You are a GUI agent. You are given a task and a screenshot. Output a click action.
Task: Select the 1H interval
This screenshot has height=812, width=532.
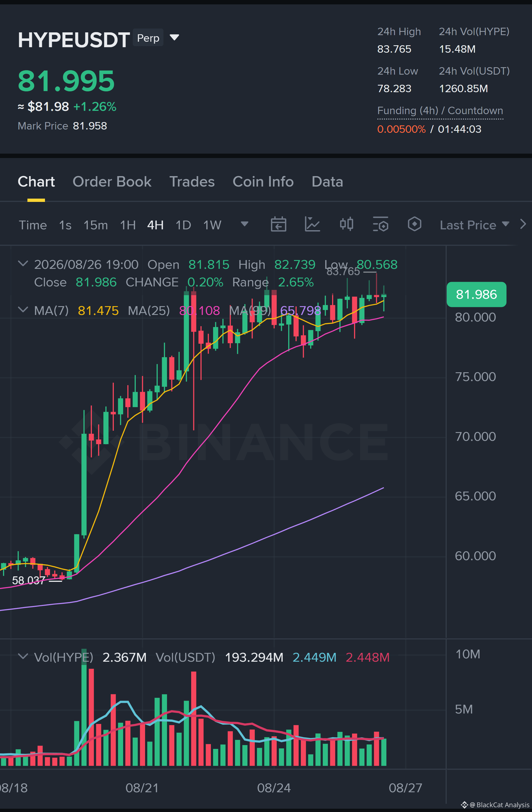point(128,225)
